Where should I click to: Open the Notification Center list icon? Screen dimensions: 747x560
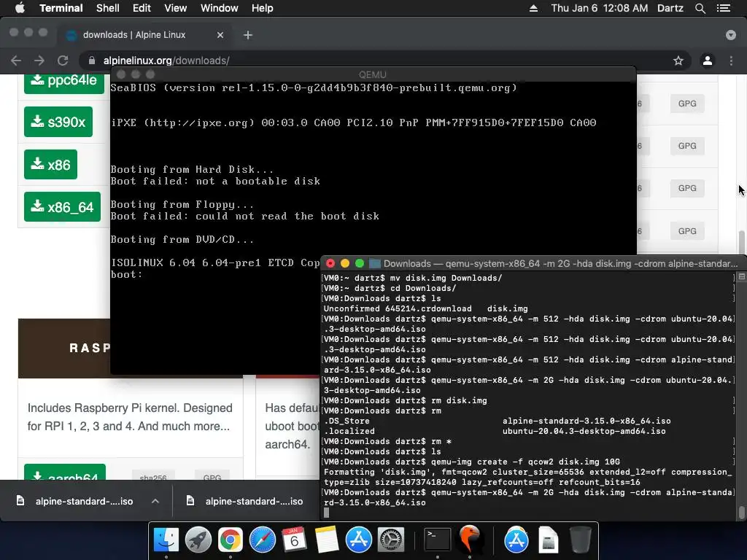[724, 8]
